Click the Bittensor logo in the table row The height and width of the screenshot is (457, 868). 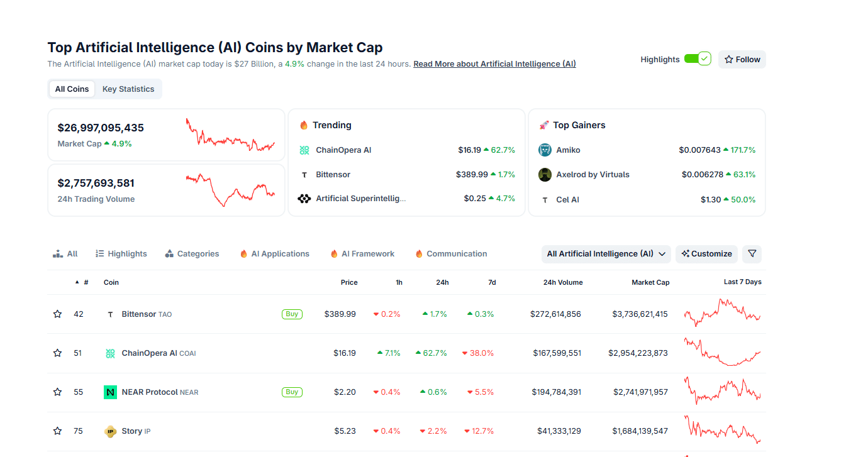pos(111,314)
